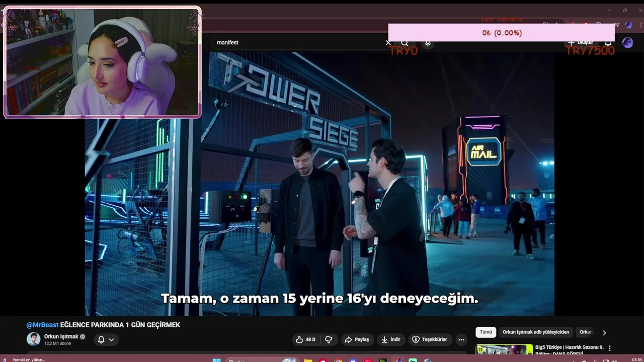Open the notification bell dropdown for Orkun Işıtmak
The height and width of the screenshot is (362, 644).
coord(106,339)
